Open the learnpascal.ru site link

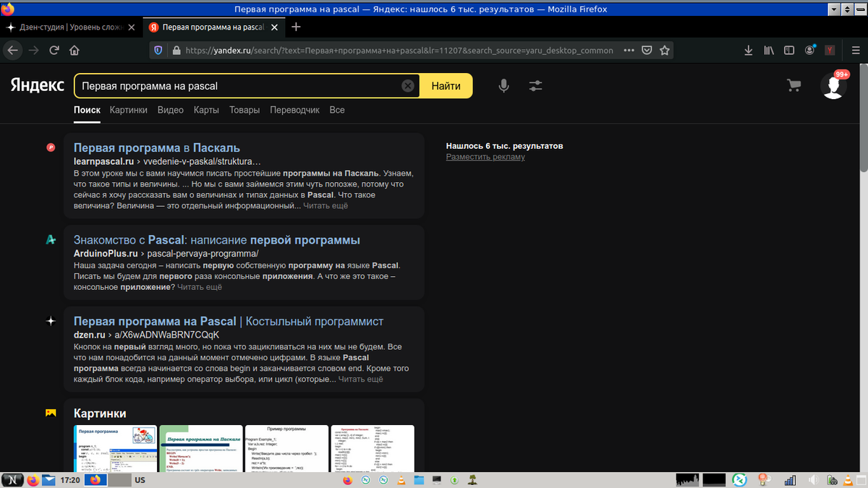coord(104,161)
